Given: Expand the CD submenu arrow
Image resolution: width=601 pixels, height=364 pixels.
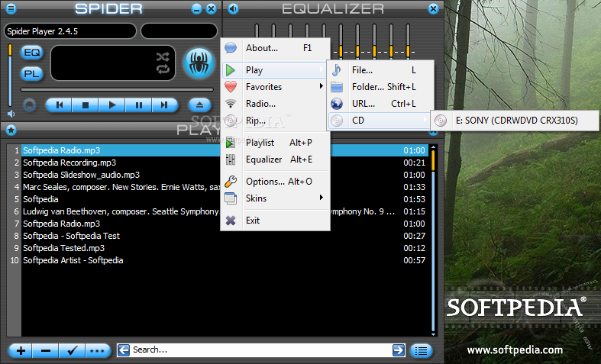Looking at the screenshot, I should [425, 120].
